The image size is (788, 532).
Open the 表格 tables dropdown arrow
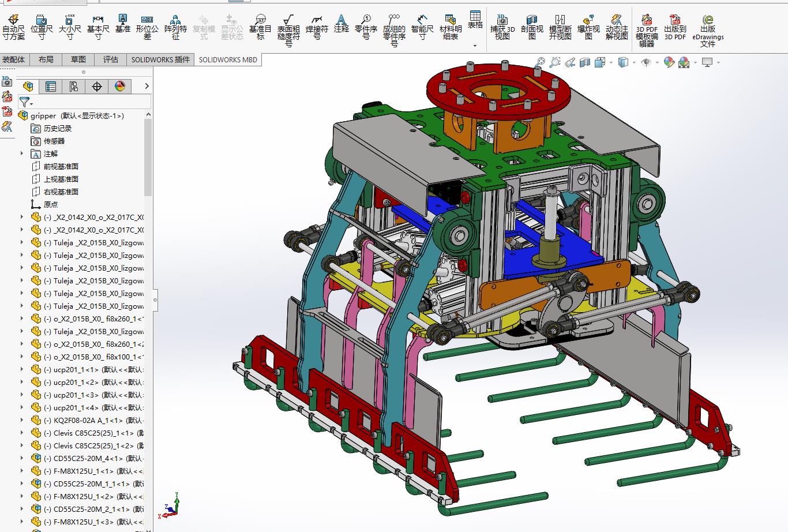(x=475, y=46)
